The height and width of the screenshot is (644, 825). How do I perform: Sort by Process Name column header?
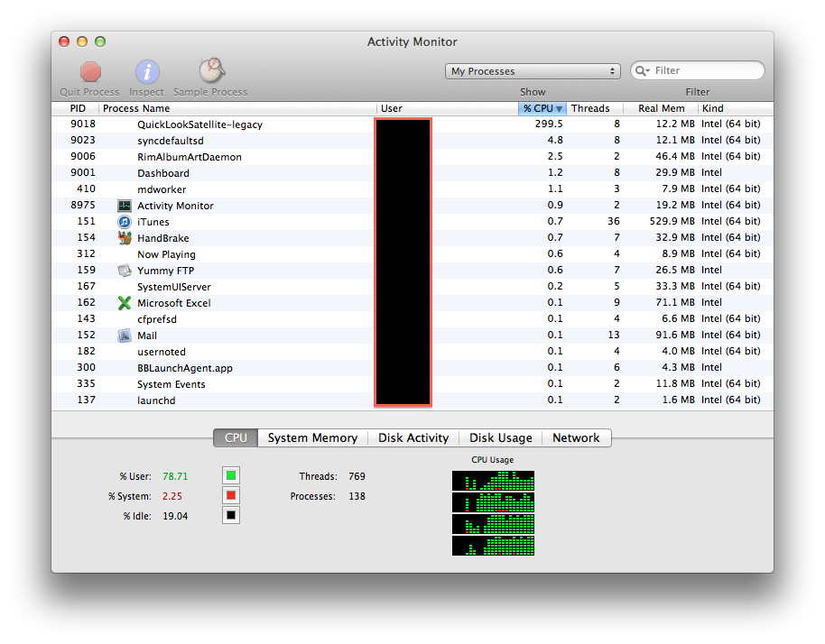tap(236, 108)
